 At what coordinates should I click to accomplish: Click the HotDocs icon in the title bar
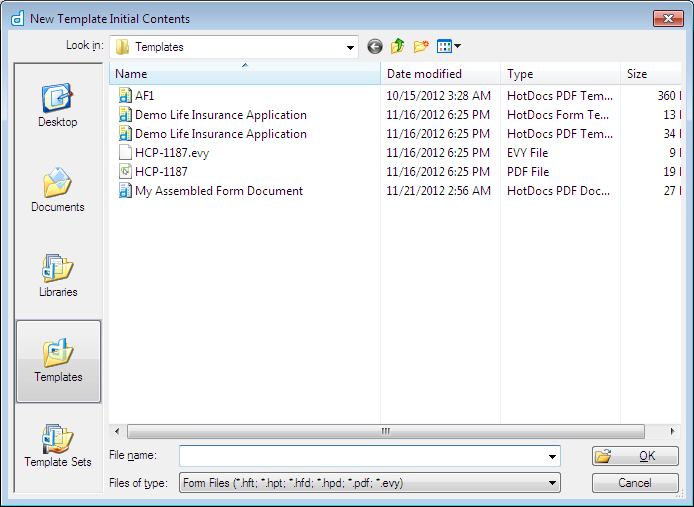point(17,19)
